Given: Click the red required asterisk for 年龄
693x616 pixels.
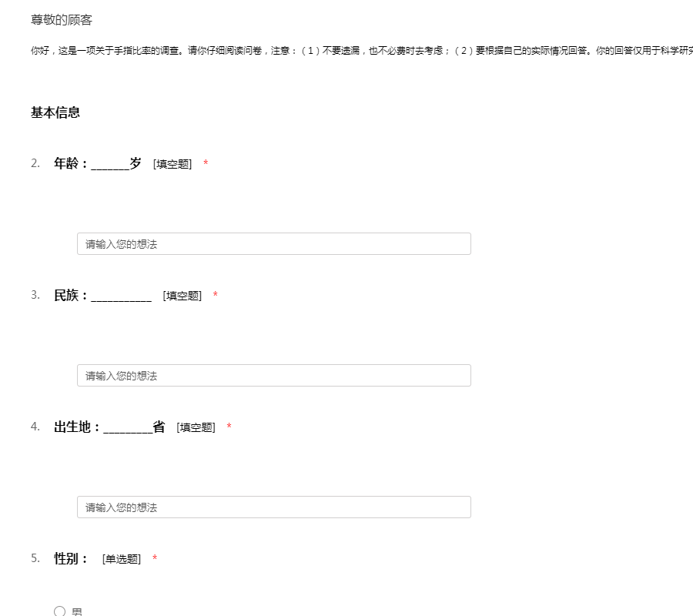Looking at the screenshot, I should pos(206,163).
